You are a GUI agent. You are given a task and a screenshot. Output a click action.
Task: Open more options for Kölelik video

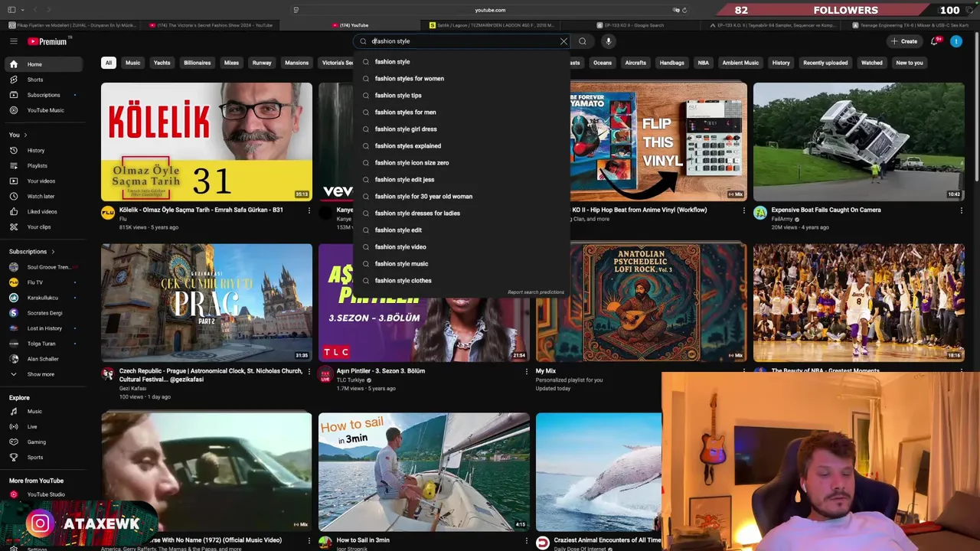coord(309,210)
